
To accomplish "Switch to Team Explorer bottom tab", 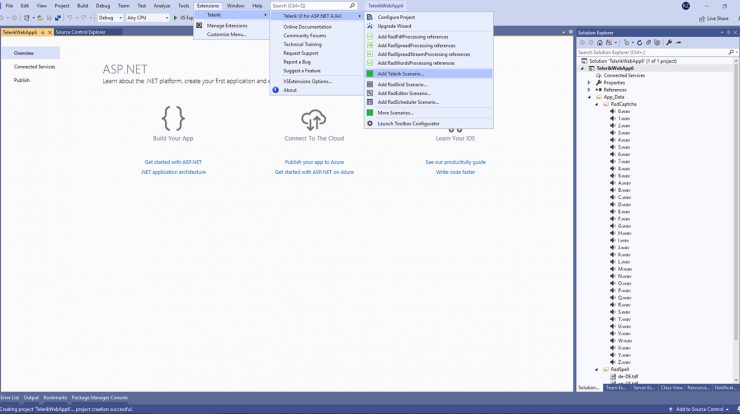I will tap(616, 388).
